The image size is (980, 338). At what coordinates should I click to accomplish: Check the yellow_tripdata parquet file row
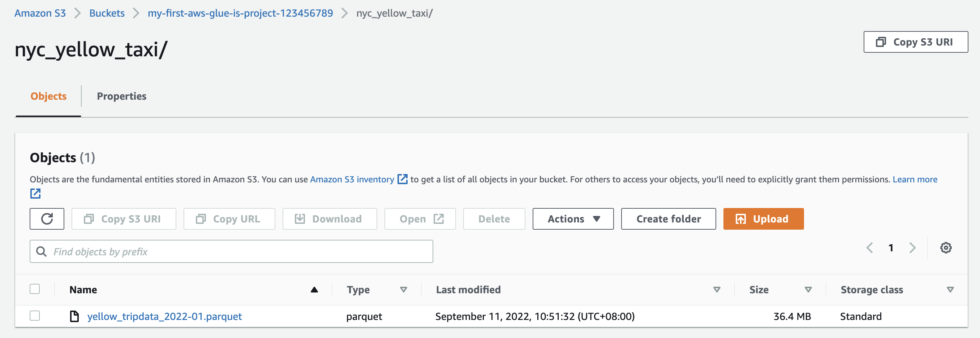point(35,316)
